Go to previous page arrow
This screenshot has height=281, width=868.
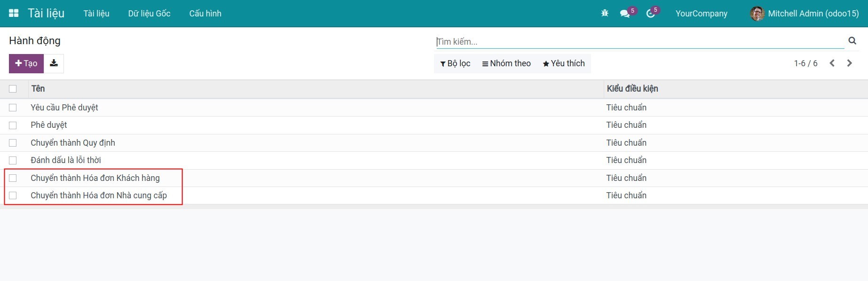[832, 63]
